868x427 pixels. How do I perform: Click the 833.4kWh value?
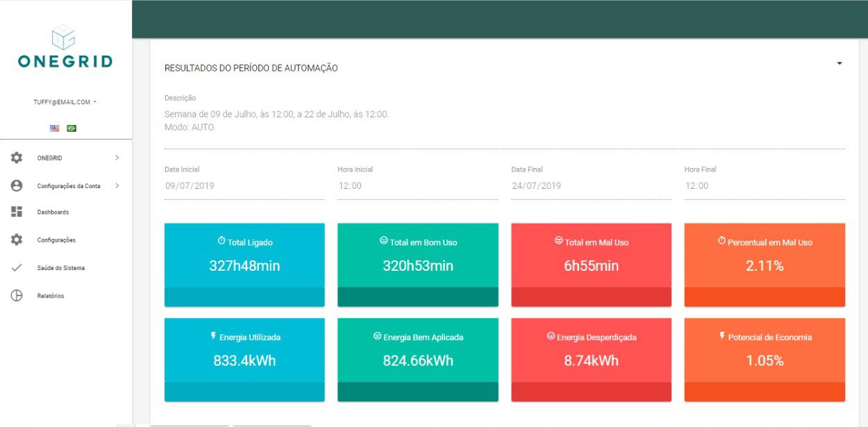click(244, 360)
